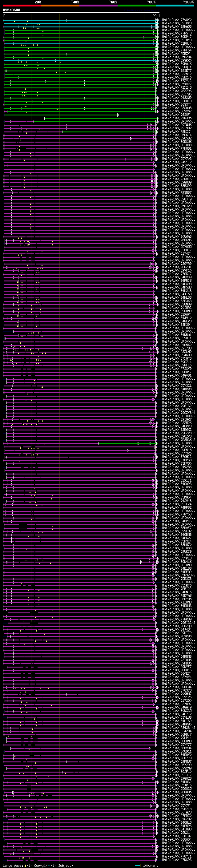This screenshot has width=197, height=868.
Task: Open hit UniRef100_B3M394
Action: [x=177, y=325]
